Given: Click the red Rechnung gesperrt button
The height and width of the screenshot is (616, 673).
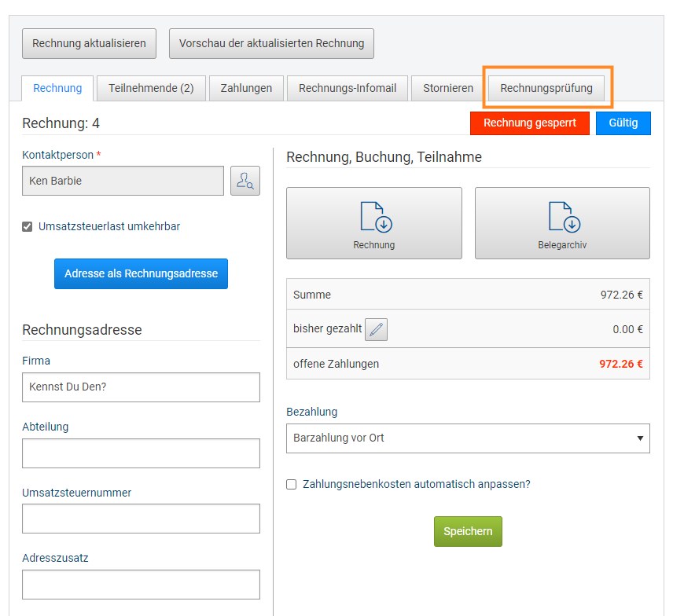Looking at the screenshot, I should [529, 123].
